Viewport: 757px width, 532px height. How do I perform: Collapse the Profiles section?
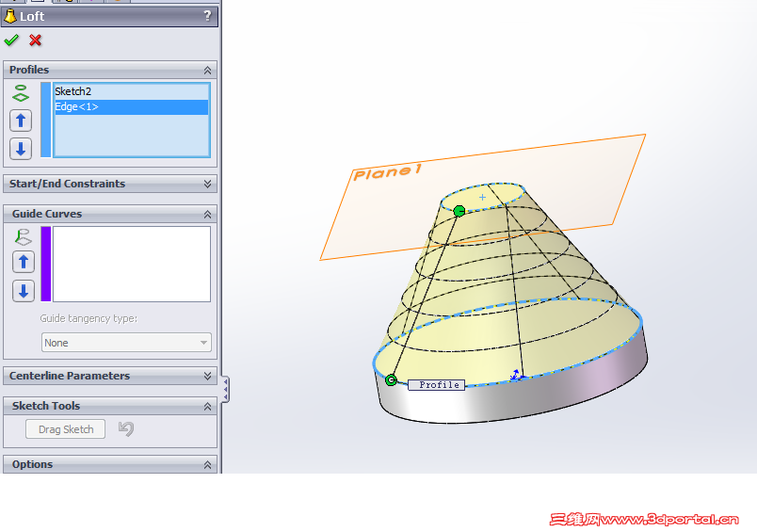(207, 70)
